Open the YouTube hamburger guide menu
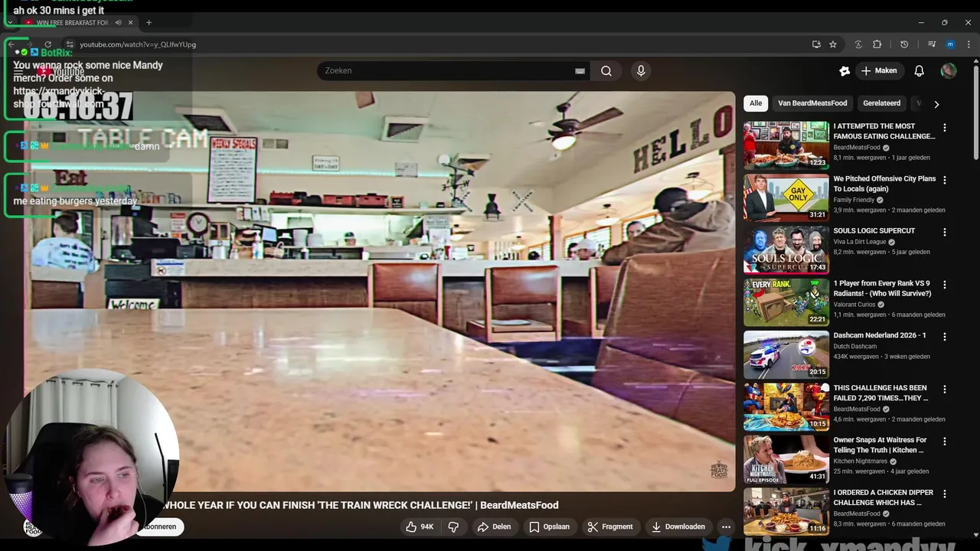The image size is (980, 551). click(18, 71)
